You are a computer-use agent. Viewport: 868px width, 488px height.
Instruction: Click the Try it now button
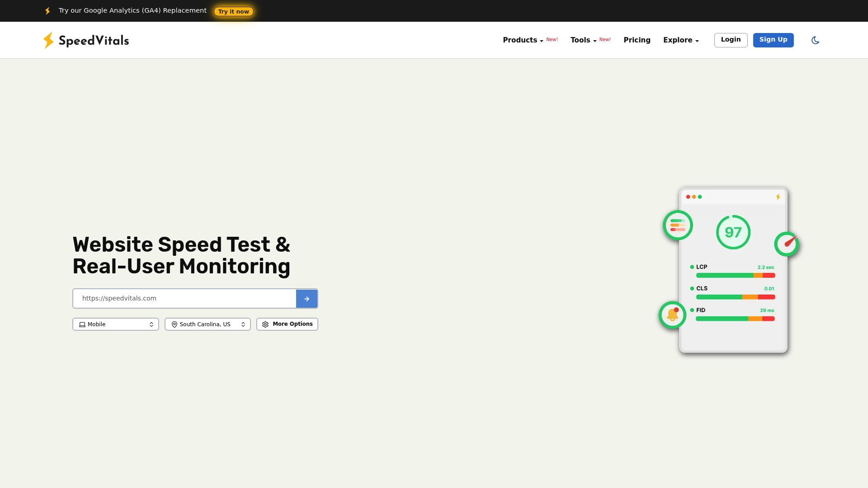[x=233, y=11]
